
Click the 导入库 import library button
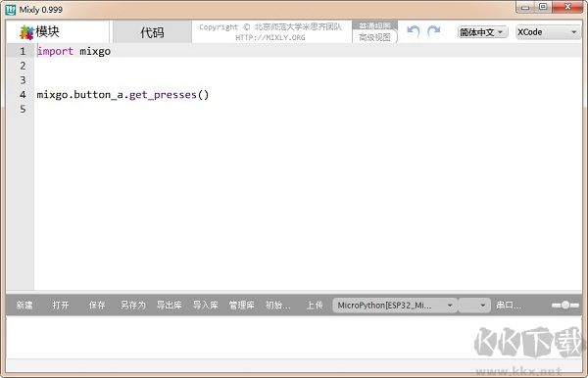[206, 306]
